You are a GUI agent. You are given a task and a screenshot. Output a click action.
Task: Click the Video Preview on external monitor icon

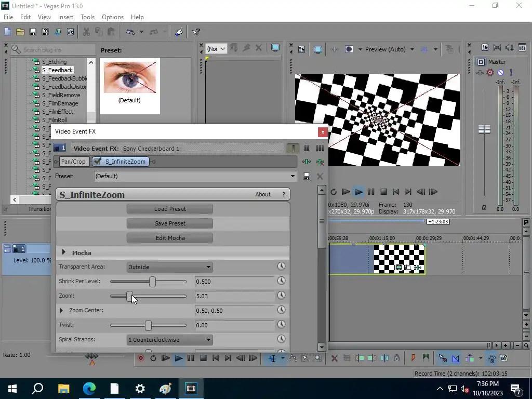tap(318, 49)
